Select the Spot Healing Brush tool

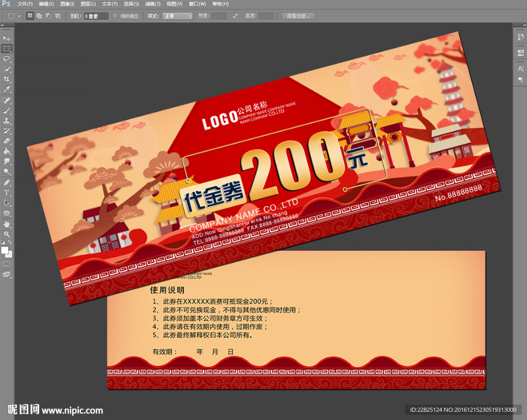tap(7, 100)
